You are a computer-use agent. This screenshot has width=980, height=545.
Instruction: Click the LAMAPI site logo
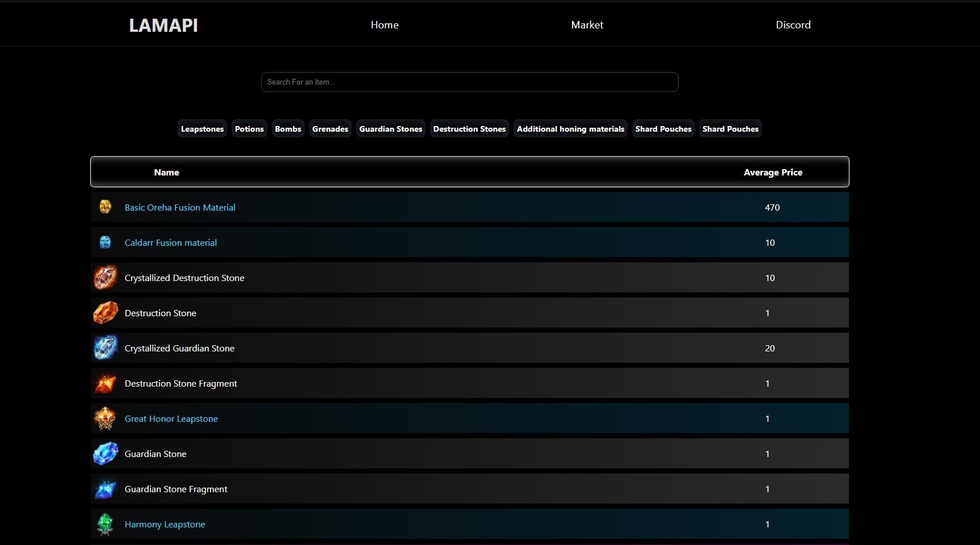[163, 26]
